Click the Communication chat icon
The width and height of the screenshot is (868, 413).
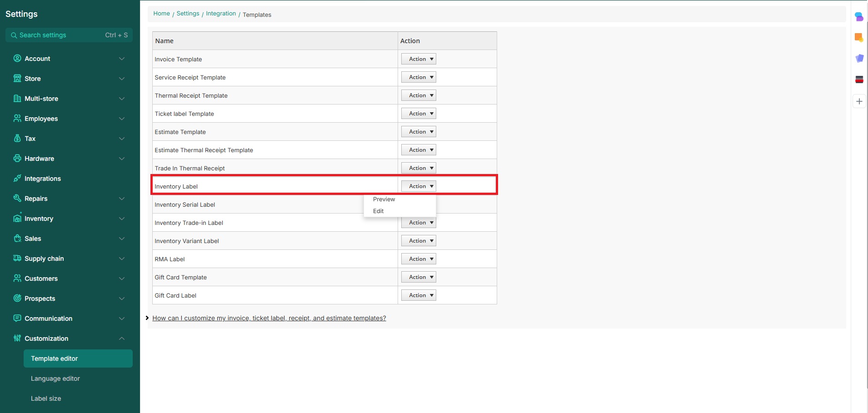pyautogui.click(x=17, y=318)
